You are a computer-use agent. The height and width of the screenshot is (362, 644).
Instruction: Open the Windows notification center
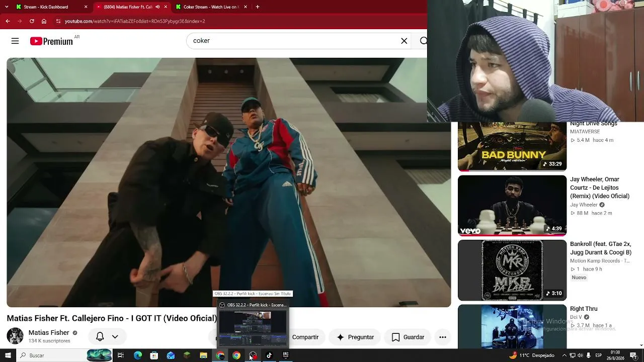pyautogui.click(x=633, y=355)
